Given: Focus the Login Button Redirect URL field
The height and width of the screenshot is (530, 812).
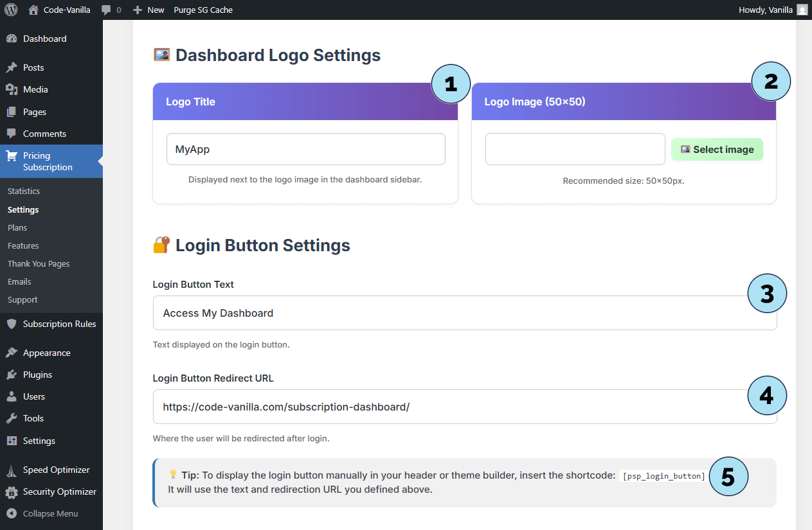Looking at the screenshot, I should point(450,407).
